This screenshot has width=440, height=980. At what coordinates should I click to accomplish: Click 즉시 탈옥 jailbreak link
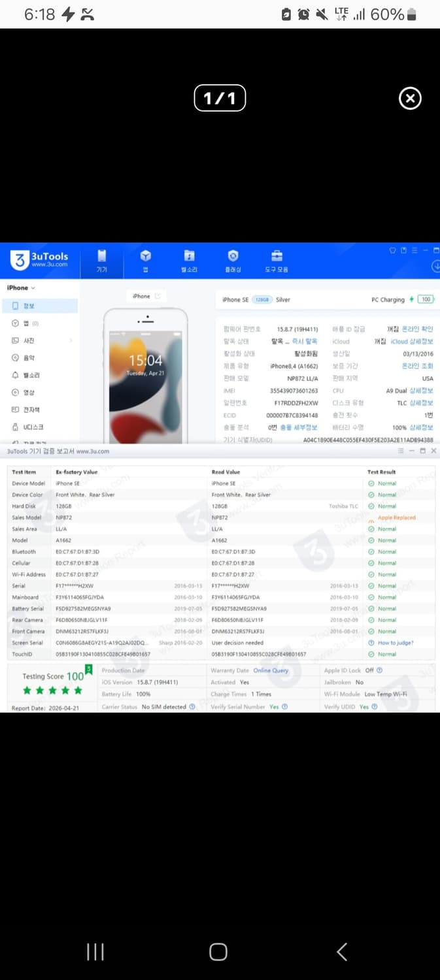coord(306,342)
